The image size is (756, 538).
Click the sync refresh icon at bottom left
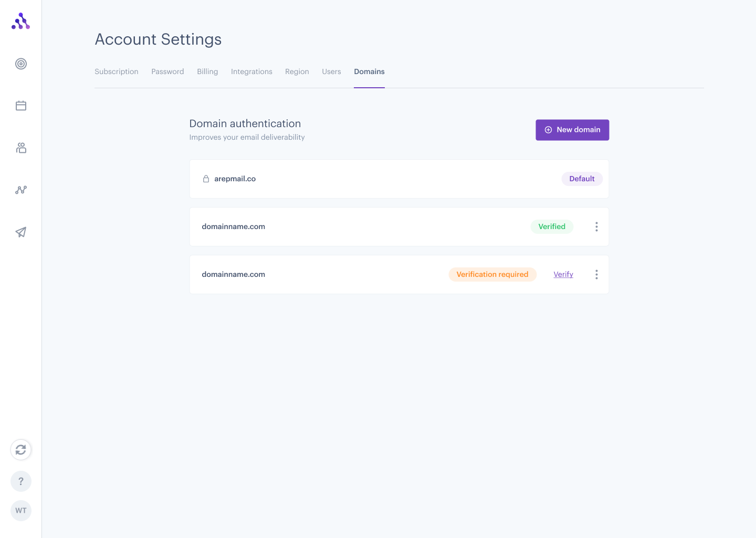coord(21,450)
